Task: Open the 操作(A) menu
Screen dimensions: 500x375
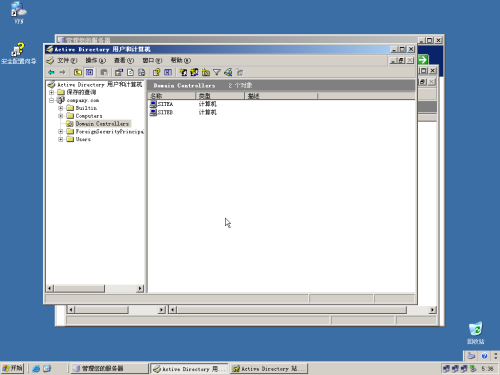Action: pos(95,60)
